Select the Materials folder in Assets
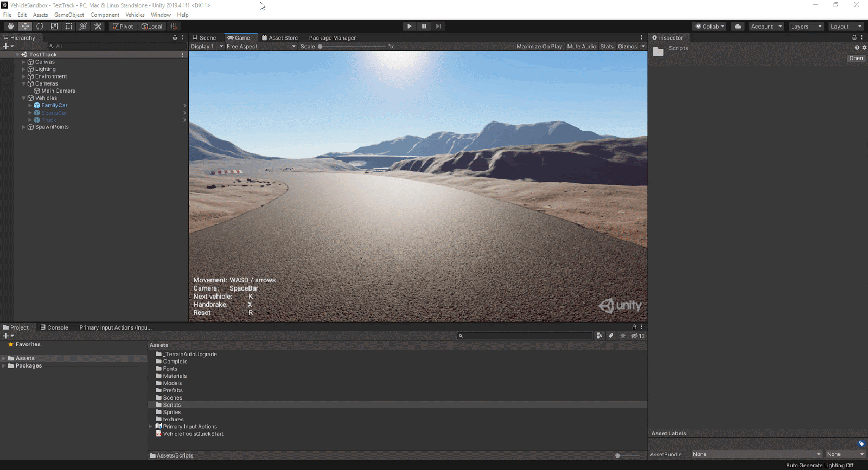The width and height of the screenshot is (868, 470). pyautogui.click(x=175, y=376)
